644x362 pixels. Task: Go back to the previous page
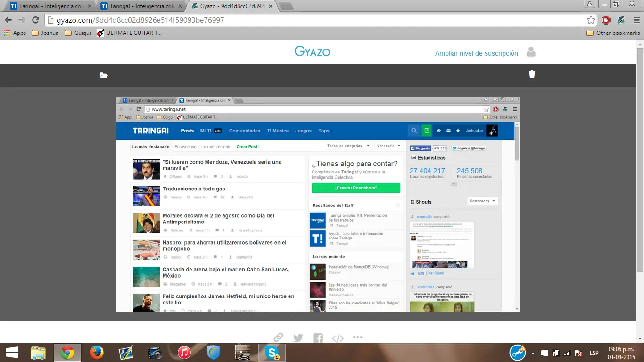point(8,20)
